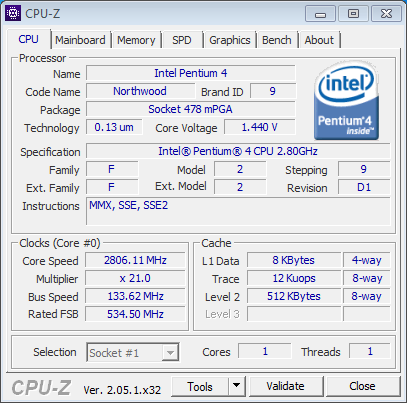The height and width of the screenshot is (403, 407).
Task: Open the About tab
Action: point(319,40)
